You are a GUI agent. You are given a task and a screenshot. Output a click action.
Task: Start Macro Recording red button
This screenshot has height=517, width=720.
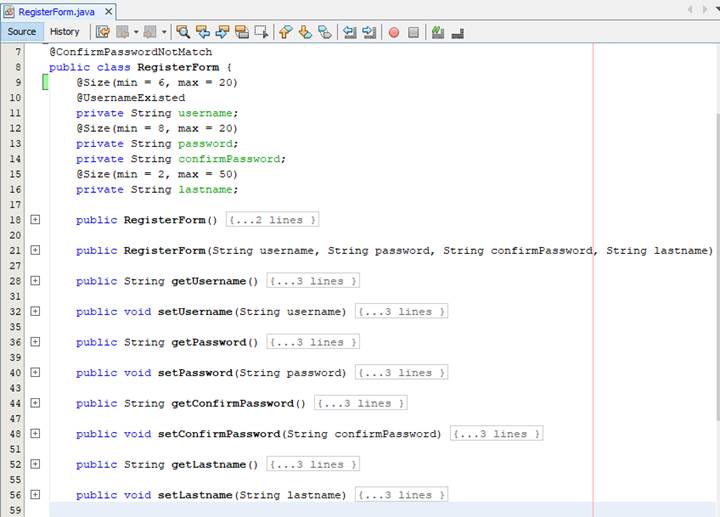coord(394,32)
